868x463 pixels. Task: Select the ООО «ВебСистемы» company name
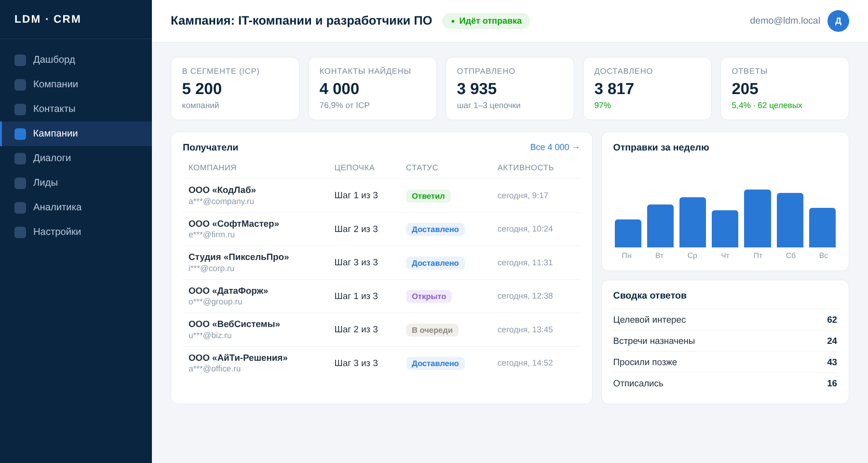point(234,324)
